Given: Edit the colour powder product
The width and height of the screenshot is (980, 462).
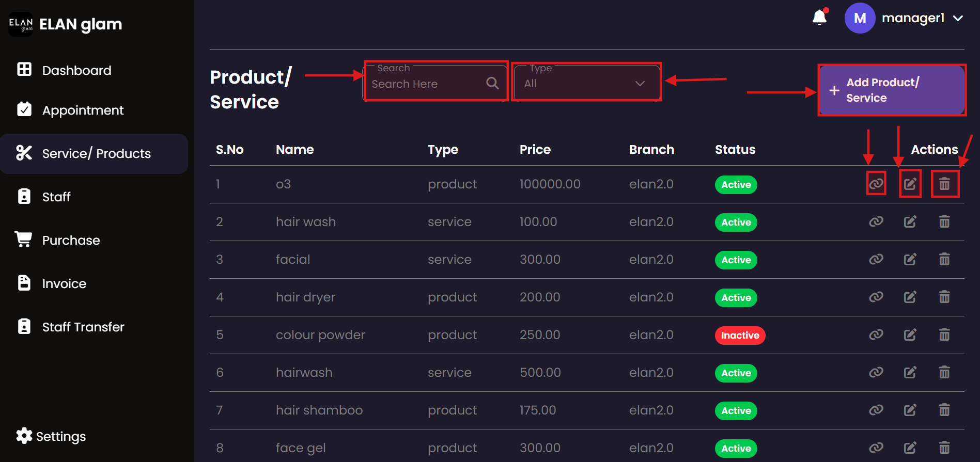Looking at the screenshot, I should click(x=910, y=335).
